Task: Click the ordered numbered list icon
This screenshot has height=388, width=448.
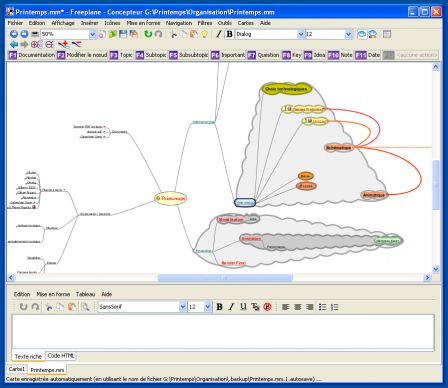Action: [x=334, y=307]
